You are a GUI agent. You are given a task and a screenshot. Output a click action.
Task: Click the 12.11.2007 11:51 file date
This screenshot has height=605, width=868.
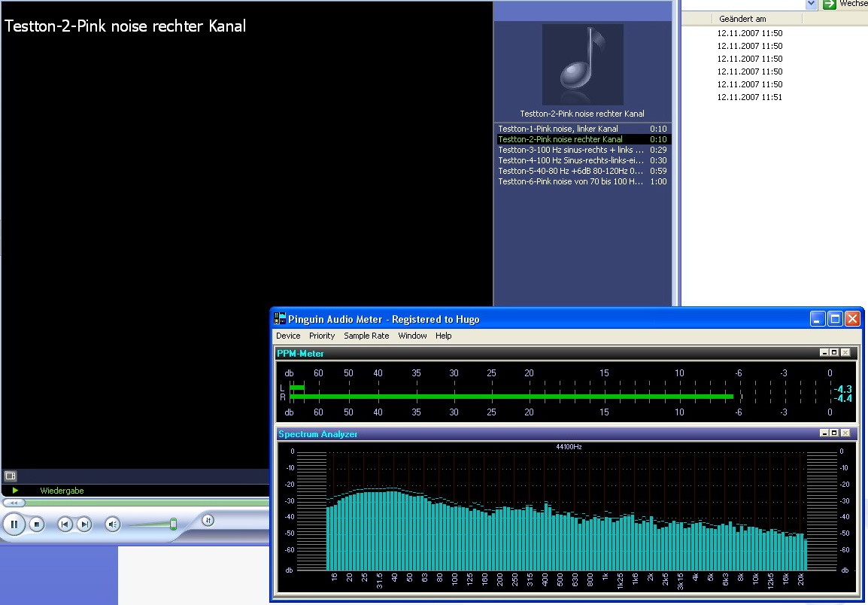tap(750, 97)
